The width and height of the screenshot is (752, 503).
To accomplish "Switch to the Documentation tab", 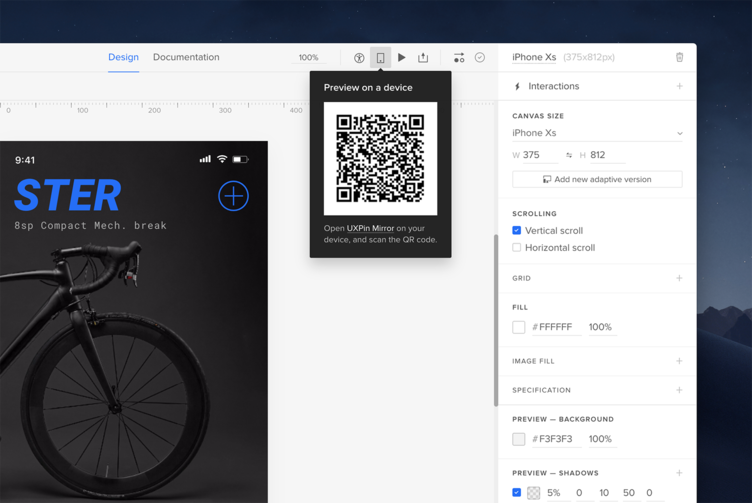I will [186, 57].
